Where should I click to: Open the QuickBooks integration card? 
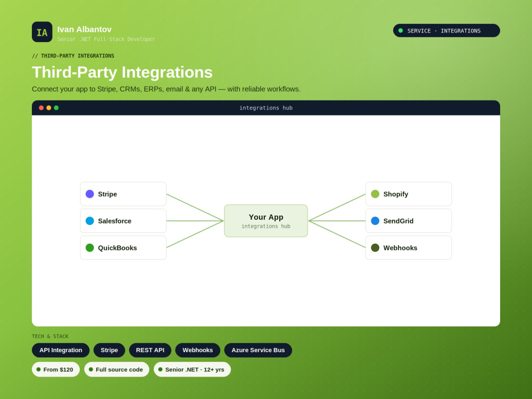[x=123, y=248]
